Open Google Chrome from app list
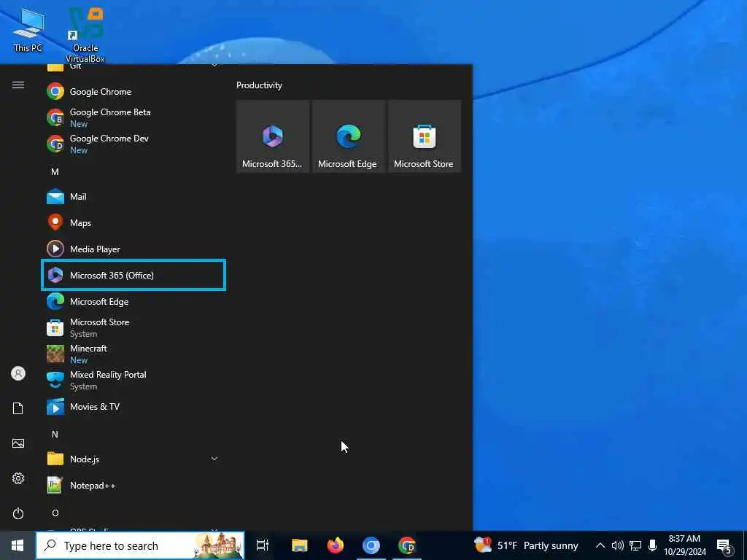Screen dimensions: 747x560 coord(133,91)
